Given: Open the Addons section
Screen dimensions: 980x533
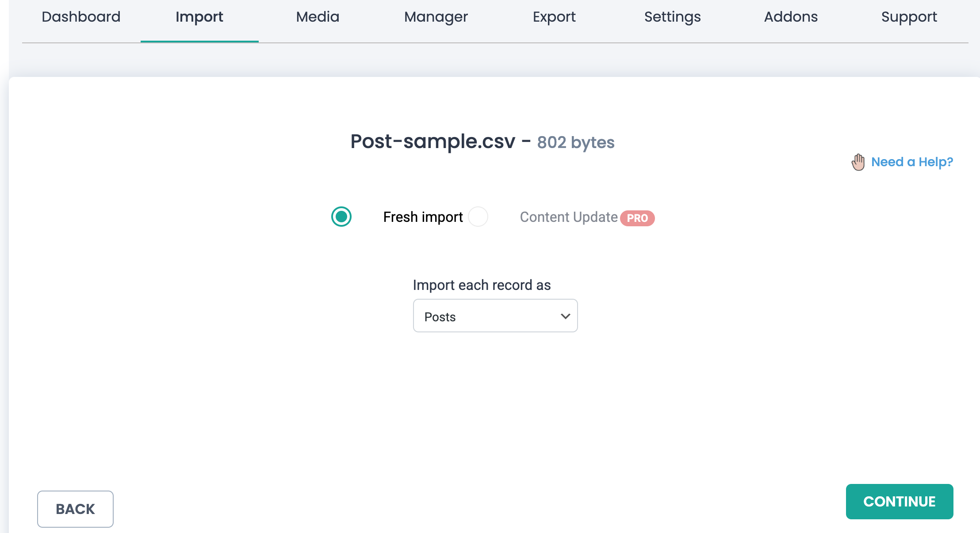Looking at the screenshot, I should [791, 17].
